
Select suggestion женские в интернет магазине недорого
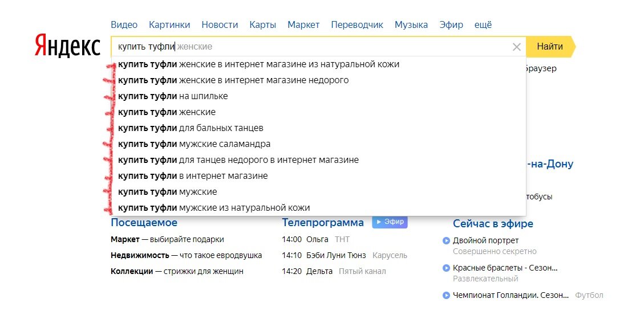(318, 80)
